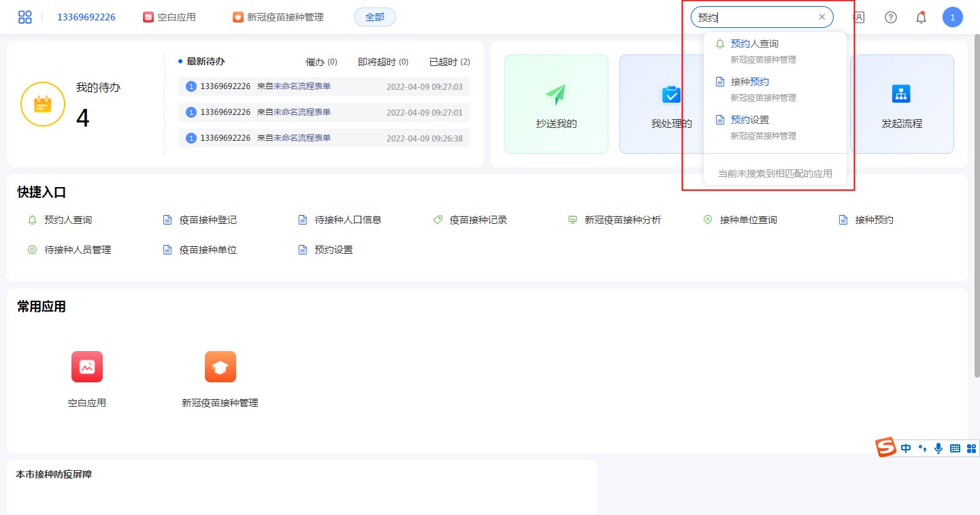
Task: Click into the search input field
Action: pos(755,17)
